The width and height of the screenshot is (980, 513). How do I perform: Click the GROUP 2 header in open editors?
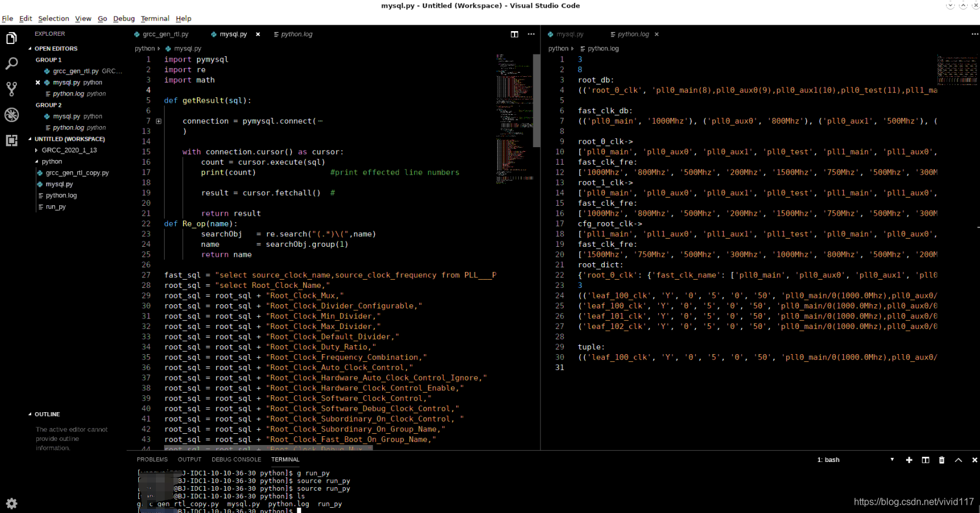tap(48, 105)
